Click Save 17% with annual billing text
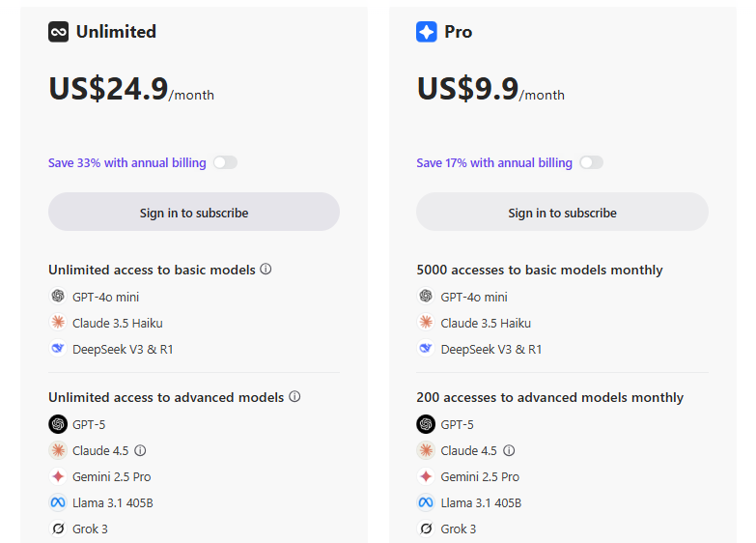756x543 pixels. [494, 163]
